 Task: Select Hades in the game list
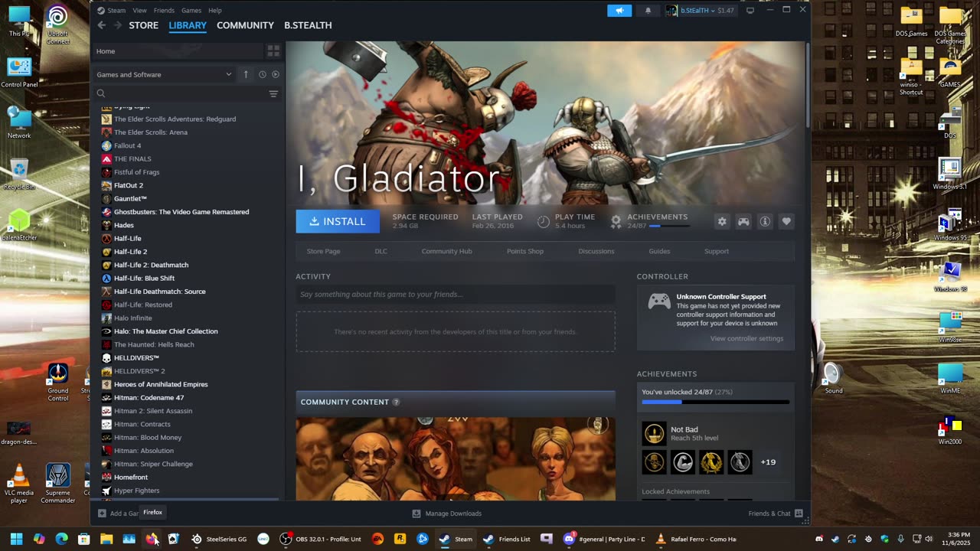tap(124, 225)
